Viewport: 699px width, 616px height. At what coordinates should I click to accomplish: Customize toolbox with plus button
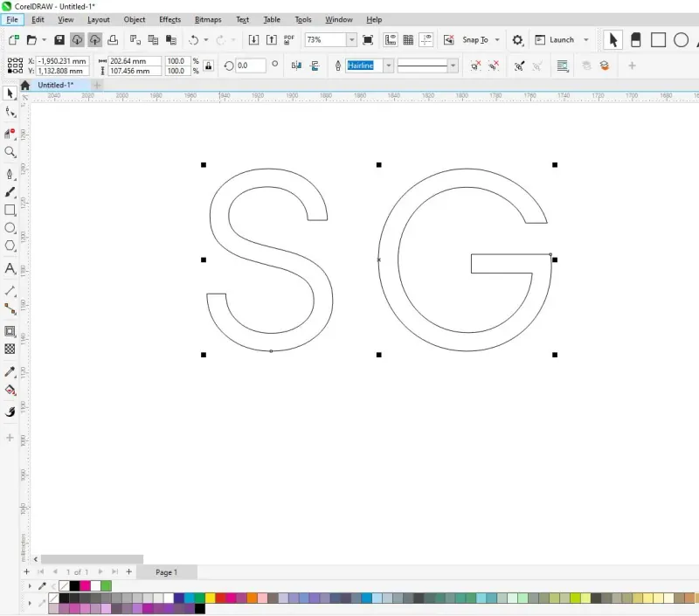10,438
